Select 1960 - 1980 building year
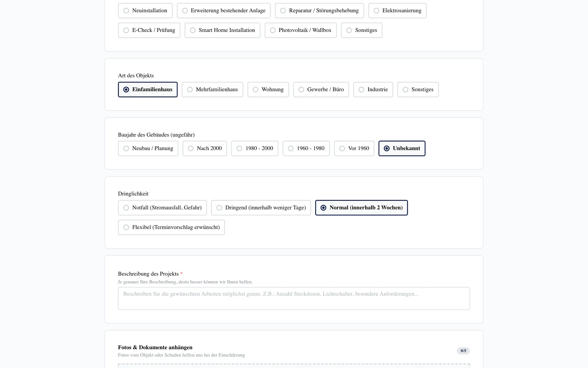588x368 pixels. 306,148
